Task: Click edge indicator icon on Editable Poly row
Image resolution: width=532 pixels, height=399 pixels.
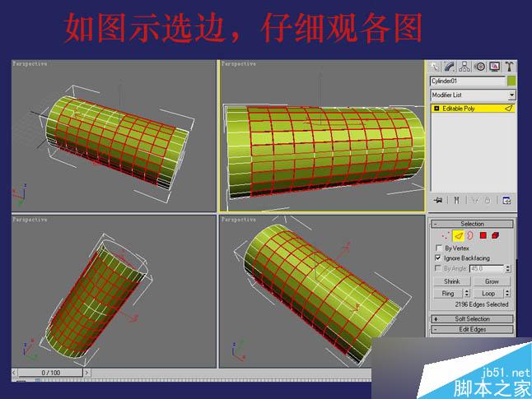Action: pyautogui.click(x=508, y=109)
